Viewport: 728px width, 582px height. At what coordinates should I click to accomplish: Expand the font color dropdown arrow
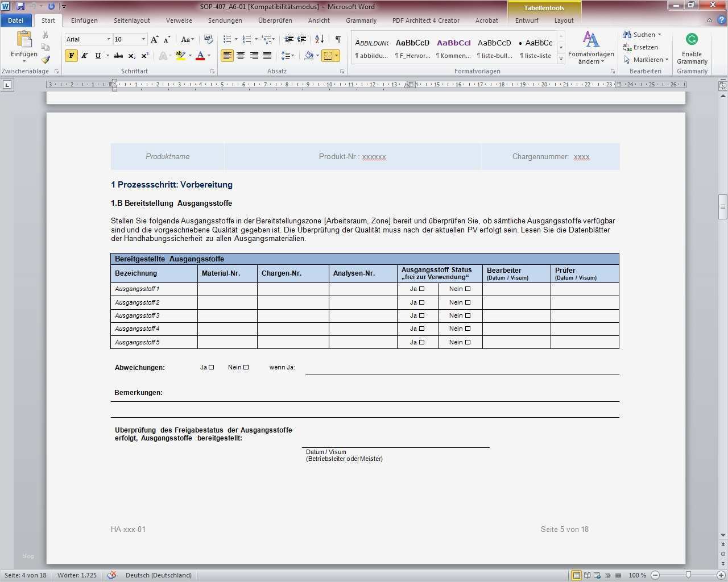(x=209, y=56)
